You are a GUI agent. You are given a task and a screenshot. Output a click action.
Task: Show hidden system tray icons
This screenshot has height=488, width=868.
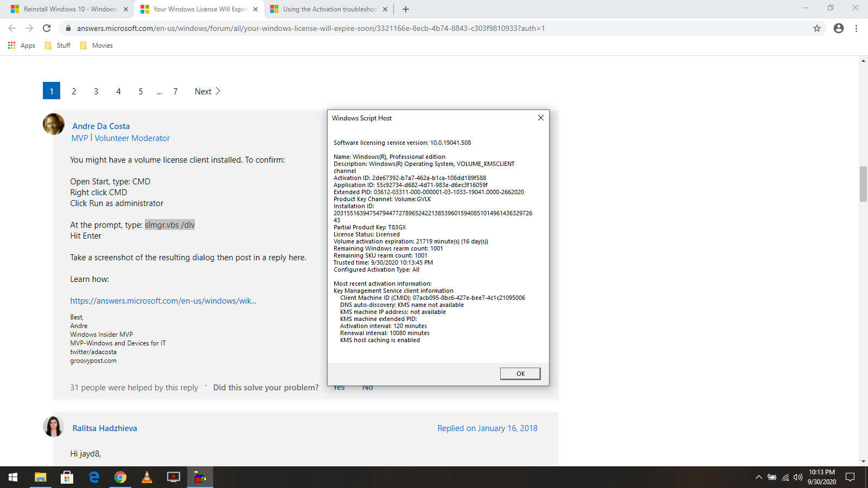pos(758,477)
